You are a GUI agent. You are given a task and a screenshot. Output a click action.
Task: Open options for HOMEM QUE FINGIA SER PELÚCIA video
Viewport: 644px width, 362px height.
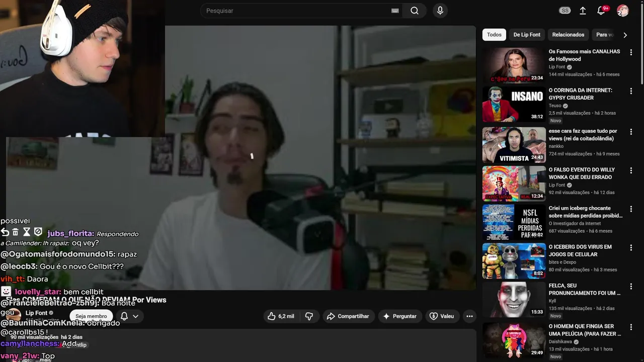[631, 327]
